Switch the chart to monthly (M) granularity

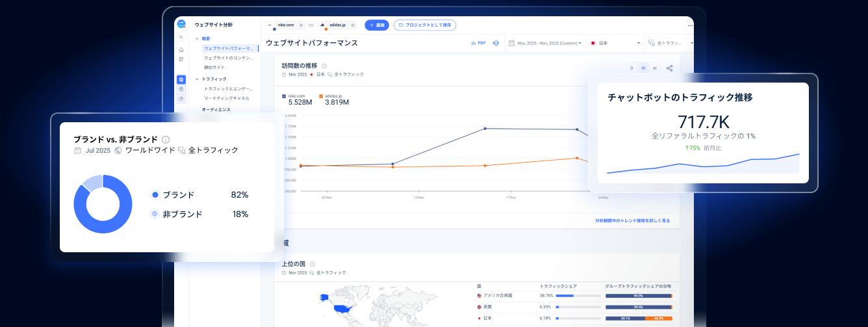click(x=654, y=68)
